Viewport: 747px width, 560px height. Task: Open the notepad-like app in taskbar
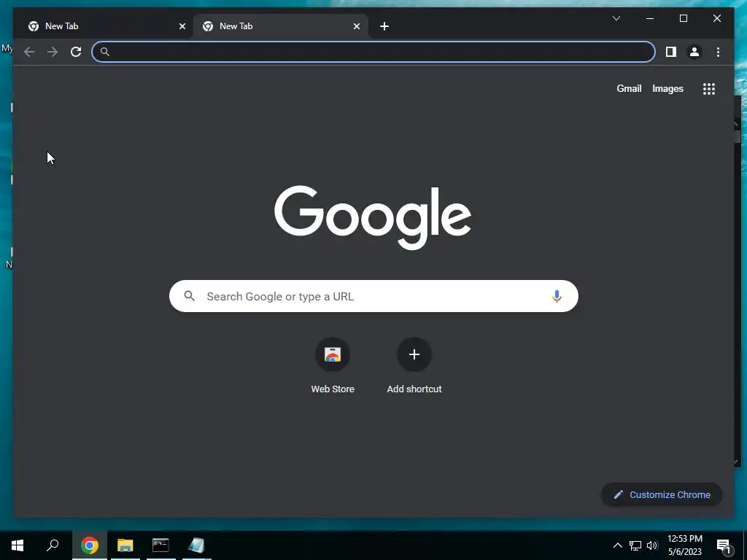(196, 545)
